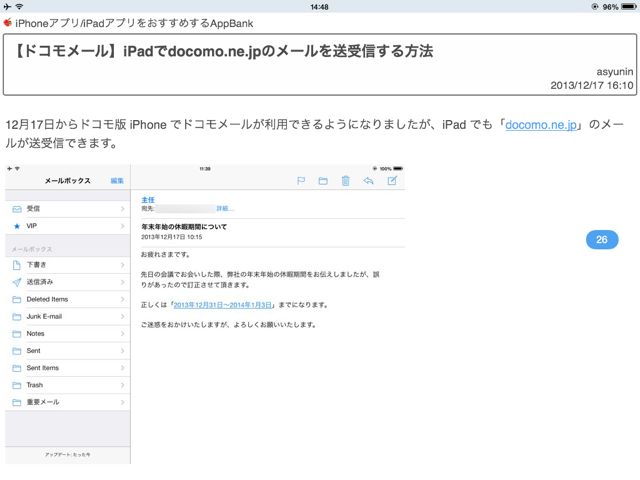Open the VIP row chevron

122,226
